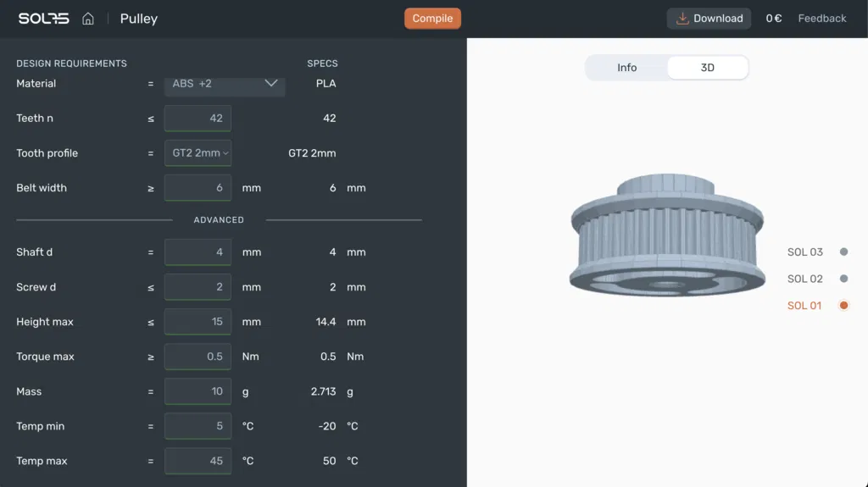Click the SOL 03 label
This screenshot has height=487, width=868.
pyautogui.click(x=805, y=252)
